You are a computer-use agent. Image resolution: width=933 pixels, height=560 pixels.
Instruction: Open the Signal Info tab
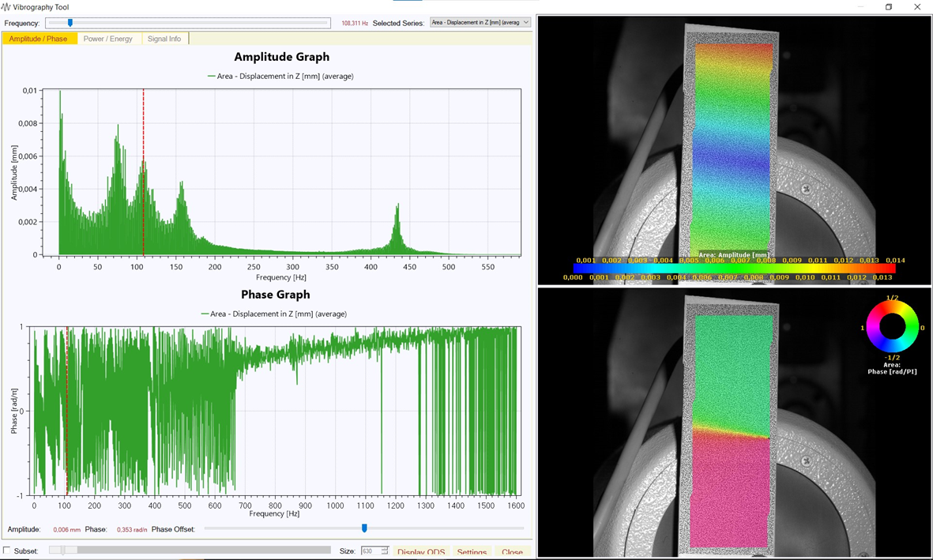pyautogui.click(x=164, y=39)
